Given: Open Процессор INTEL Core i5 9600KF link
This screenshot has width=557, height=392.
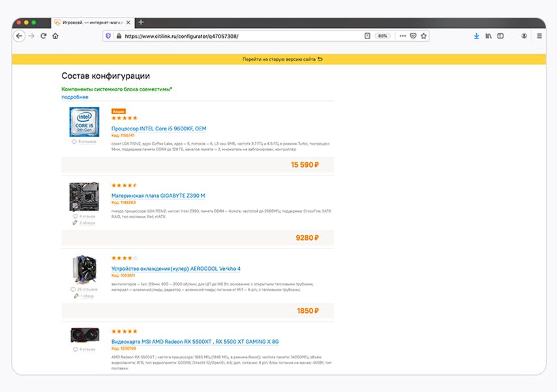Looking at the screenshot, I should [158, 128].
